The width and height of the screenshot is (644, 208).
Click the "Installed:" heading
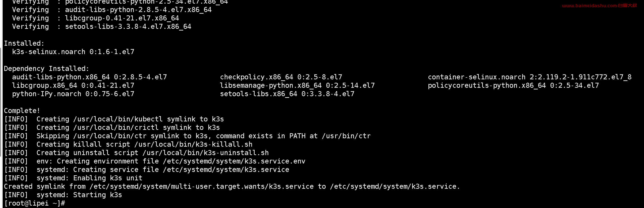[24, 43]
